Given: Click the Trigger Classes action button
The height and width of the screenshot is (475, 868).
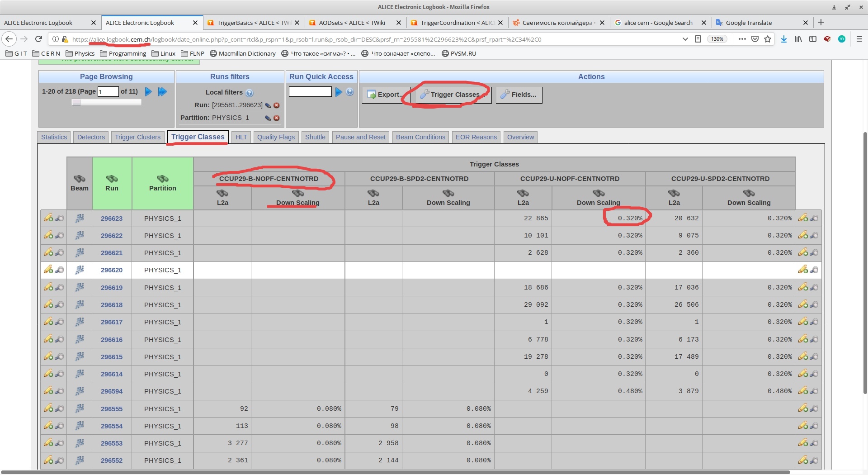Looking at the screenshot, I should 453,95.
